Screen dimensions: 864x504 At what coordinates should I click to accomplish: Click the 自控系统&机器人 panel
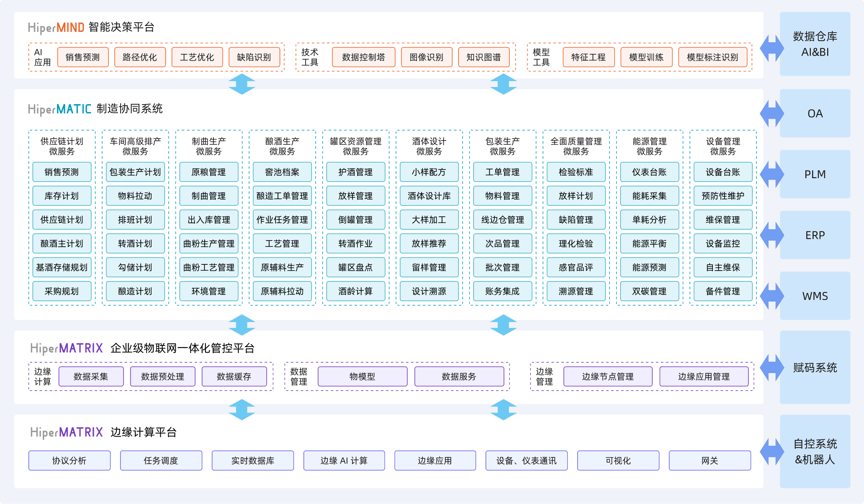815,451
